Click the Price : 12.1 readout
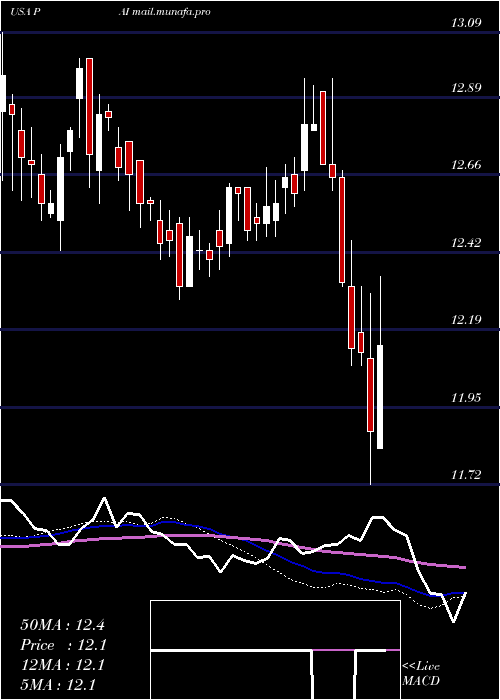Image resolution: width=500 pixels, height=700 pixels. (x=64, y=645)
